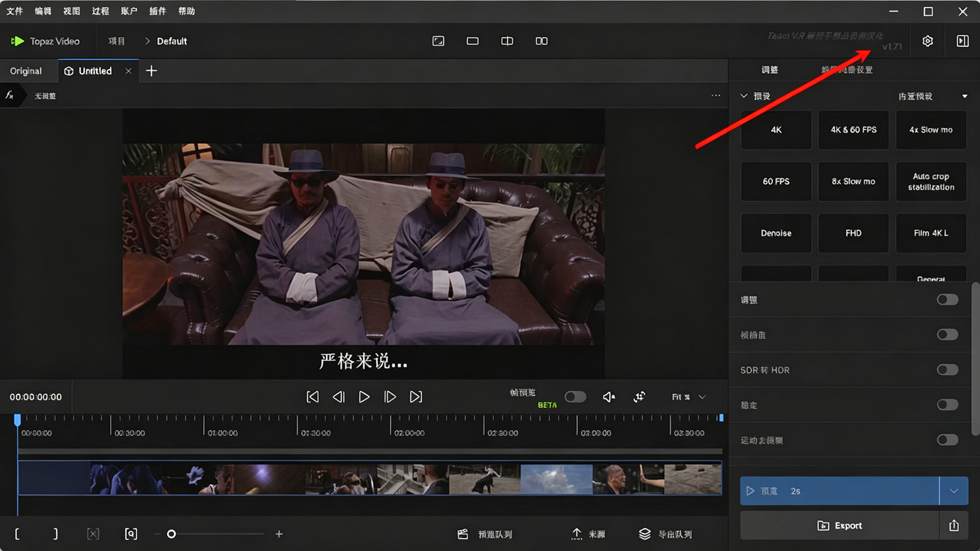Step forward one frame

coord(390,397)
